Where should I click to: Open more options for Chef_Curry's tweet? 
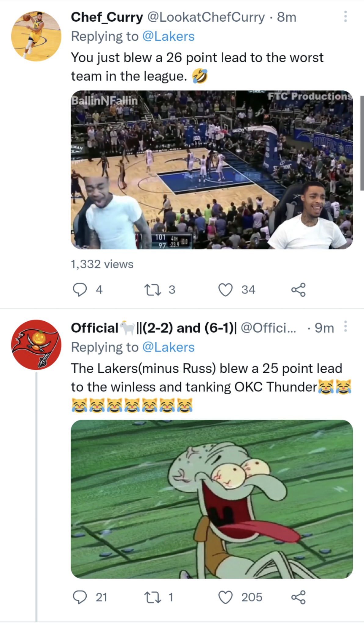pyautogui.click(x=345, y=16)
